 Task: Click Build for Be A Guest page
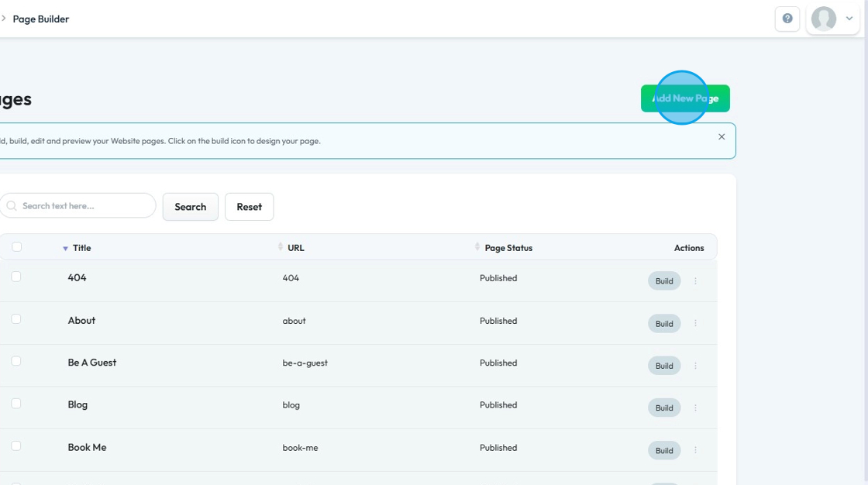pyautogui.click(x=664, y=366)
